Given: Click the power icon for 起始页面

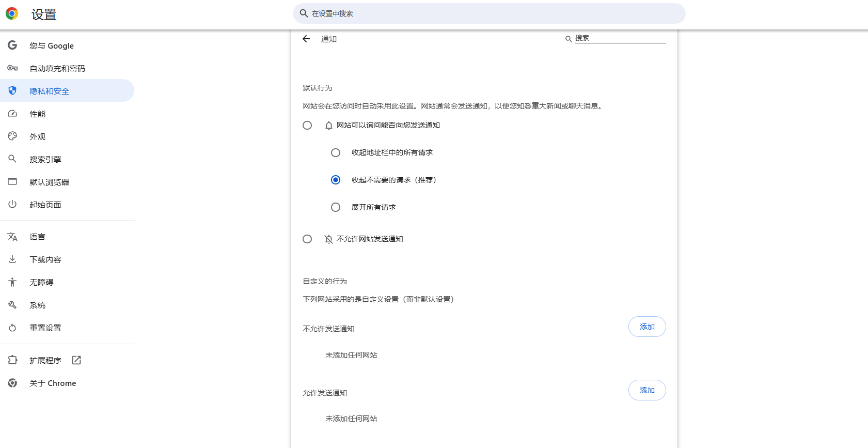Looking at the screenshot, I should point(12,205).
